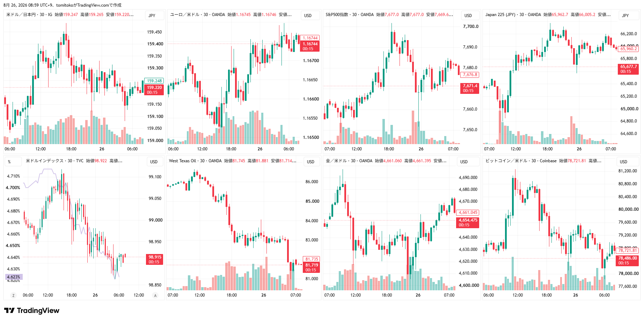644x321 pixels.
Task: Open JPY currency selector on USD/JPY chart
Action: tap(152, 16)
